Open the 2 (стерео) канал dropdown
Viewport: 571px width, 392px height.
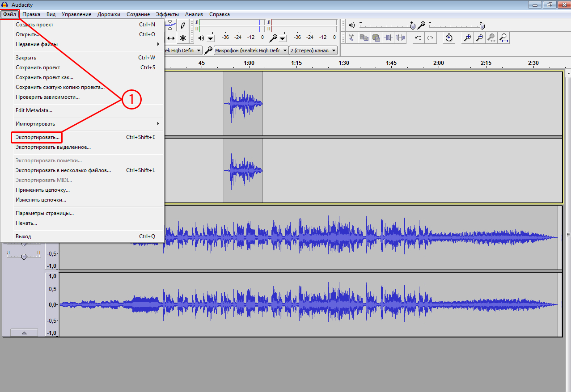(313, 51)
